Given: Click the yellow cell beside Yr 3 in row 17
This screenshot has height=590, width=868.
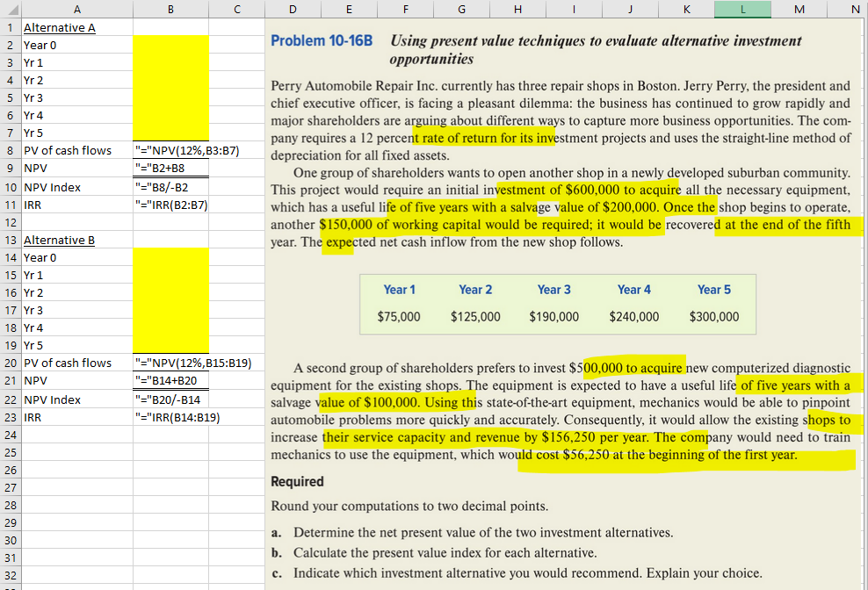Looking at the screenshot, I should pos(170,310).
